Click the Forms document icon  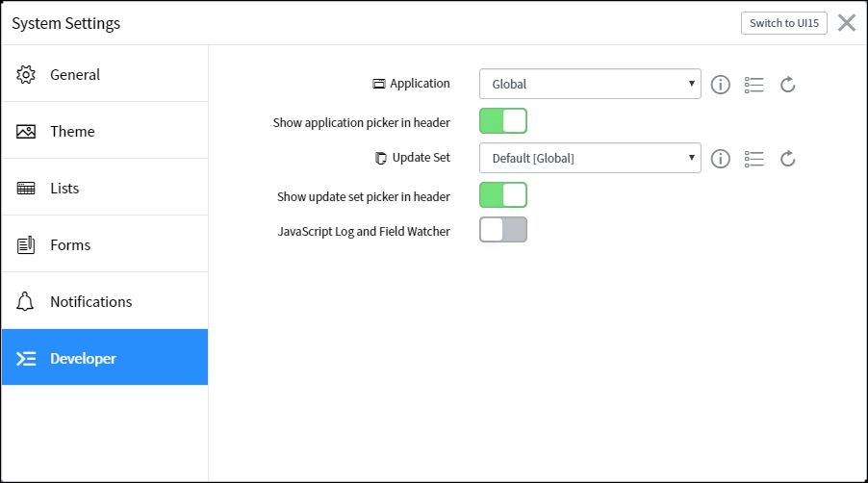[25, 245]
